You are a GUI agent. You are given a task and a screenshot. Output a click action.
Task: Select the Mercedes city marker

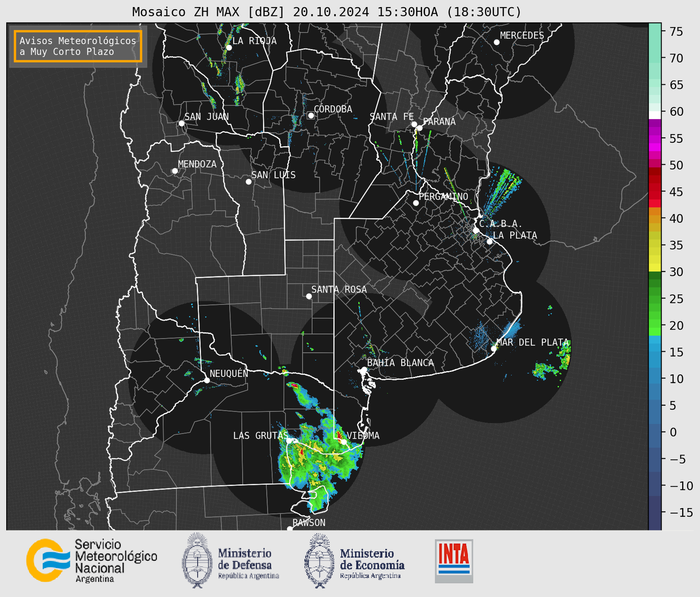point(497,42)
